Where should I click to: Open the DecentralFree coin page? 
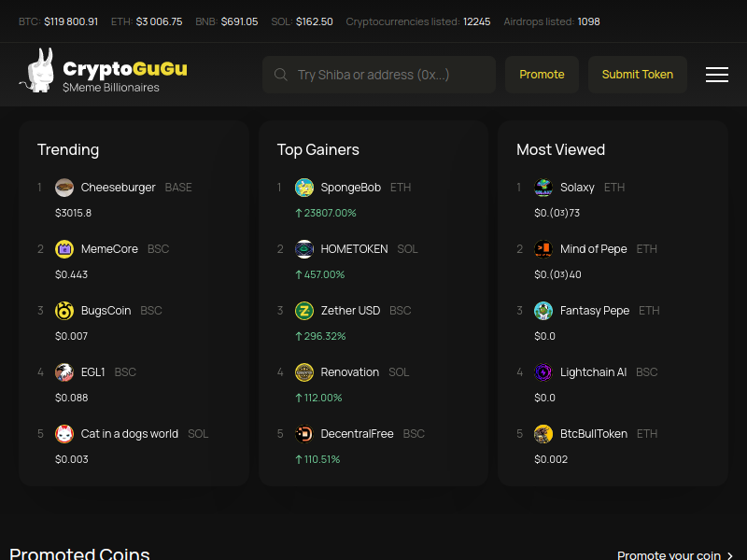pos(357,434)
